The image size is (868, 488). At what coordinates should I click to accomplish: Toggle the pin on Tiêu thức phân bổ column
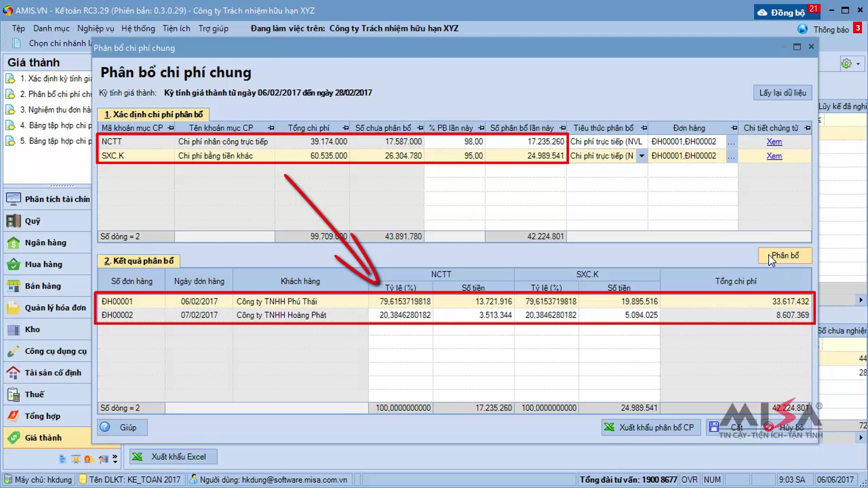click(x=644, y=128)
